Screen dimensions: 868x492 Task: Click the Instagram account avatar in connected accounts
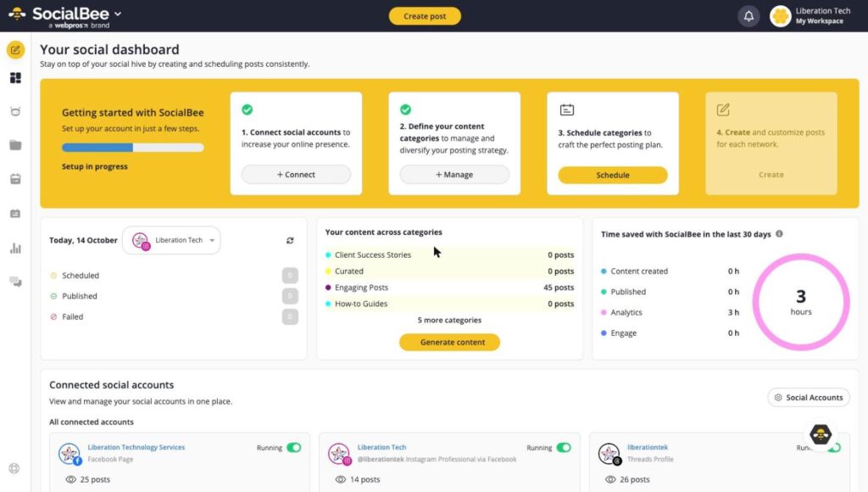tap(339, 454)
